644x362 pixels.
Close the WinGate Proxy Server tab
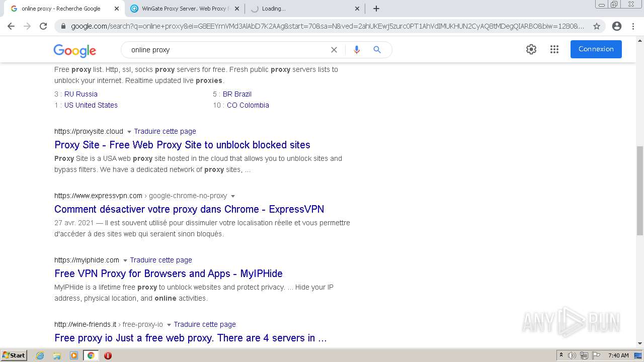coord(237,9)
